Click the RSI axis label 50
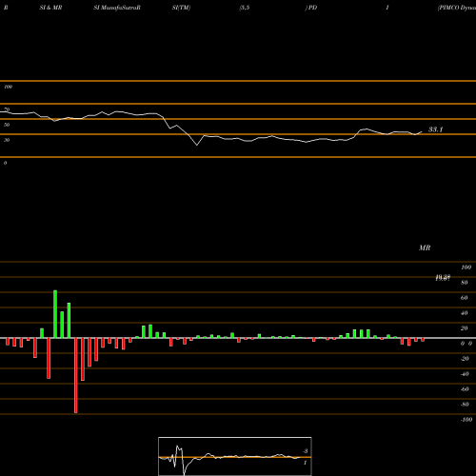 click(x=7, y=125)
